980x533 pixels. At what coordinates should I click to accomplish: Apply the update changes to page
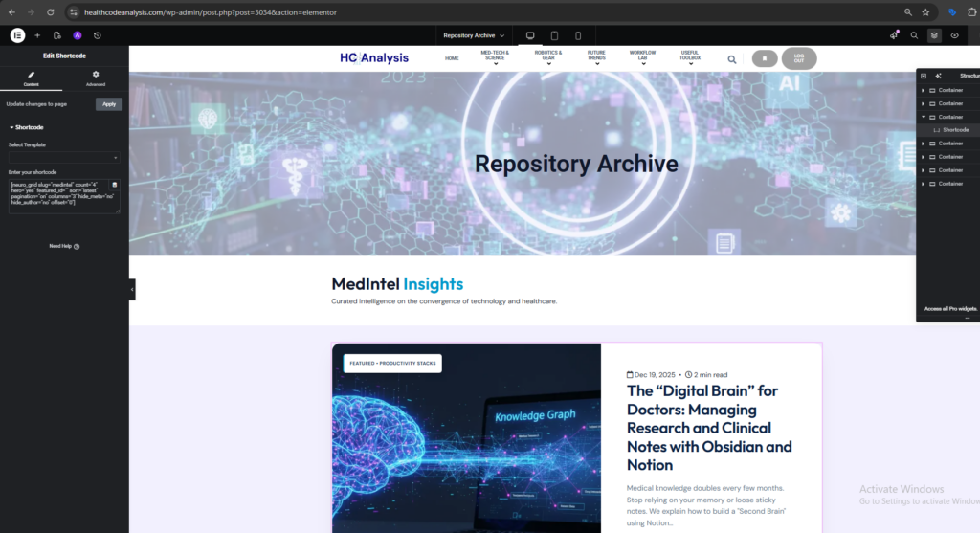click(x=109, y=104)
